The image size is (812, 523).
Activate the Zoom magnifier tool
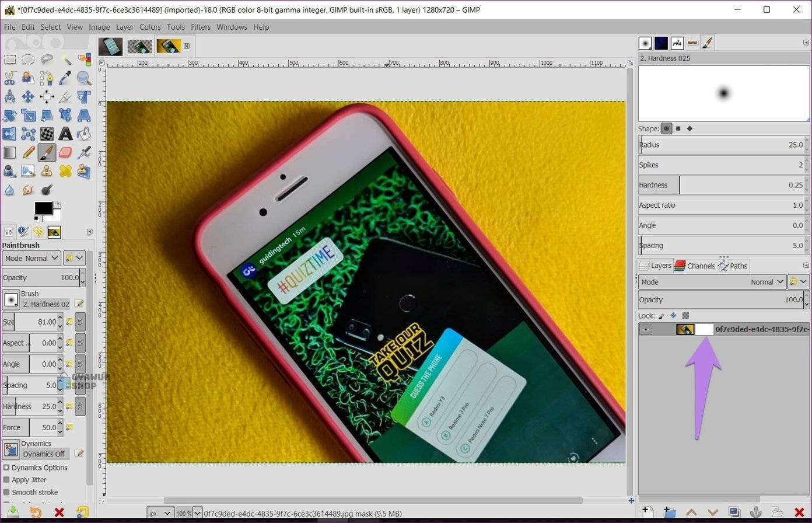point(84,78)
